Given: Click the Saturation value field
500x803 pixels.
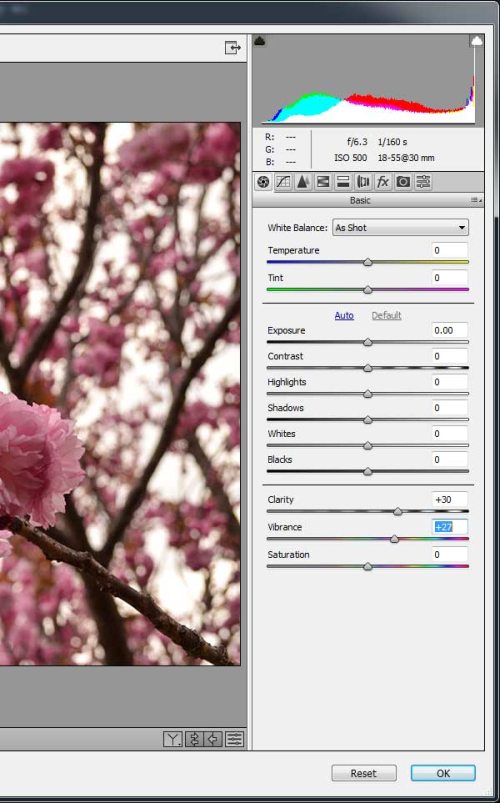Looking at the screenshot, I should point(449,555).
